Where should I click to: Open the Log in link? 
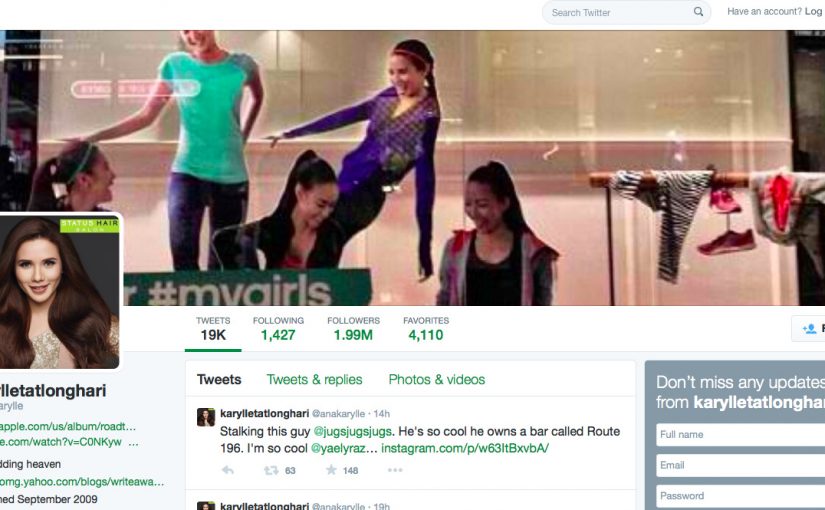(813, 12)
